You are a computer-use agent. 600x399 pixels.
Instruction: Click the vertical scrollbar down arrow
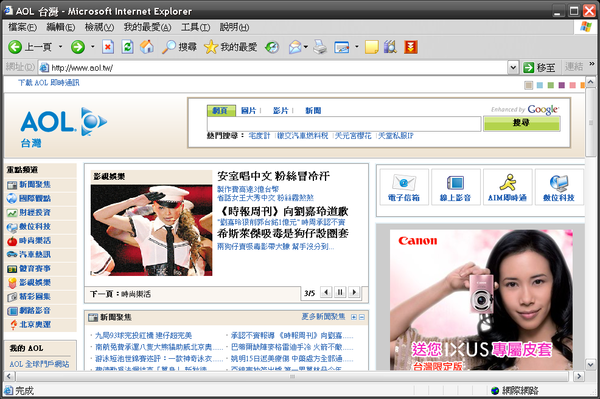click(590, 365)
